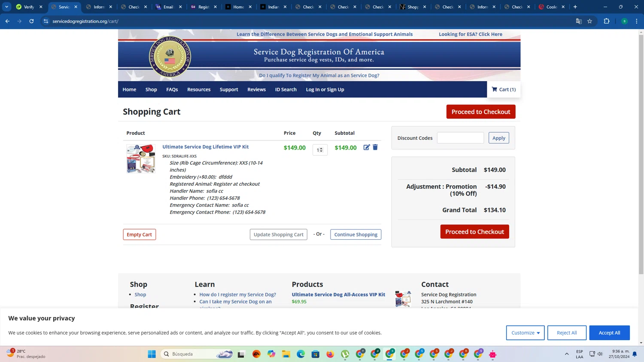644x362 pixels.
Task: Apply the discount code
Action: click(498, 138)
